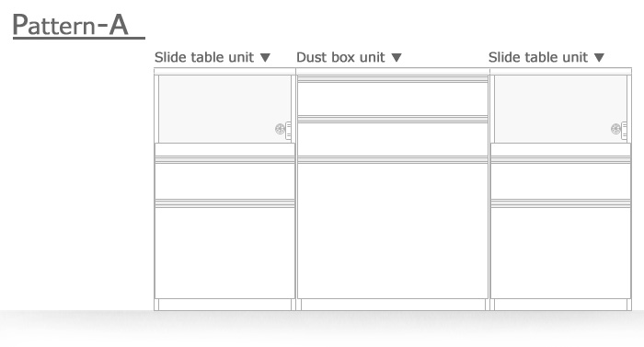Select the left unit's gray appliance compartment

224,109
